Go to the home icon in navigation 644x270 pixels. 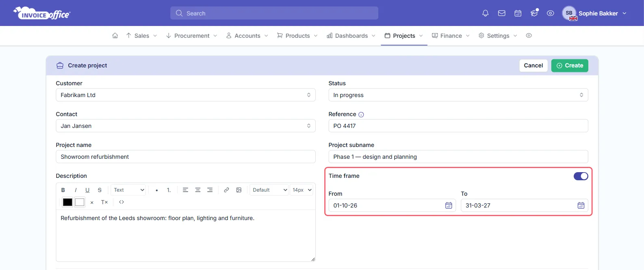pyautogui.click(x=115, y=36)
